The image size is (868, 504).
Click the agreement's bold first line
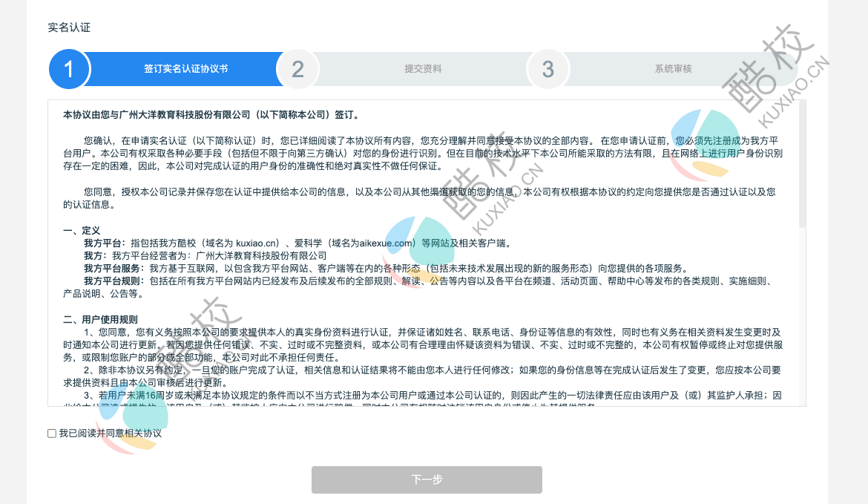coord(211,115)
